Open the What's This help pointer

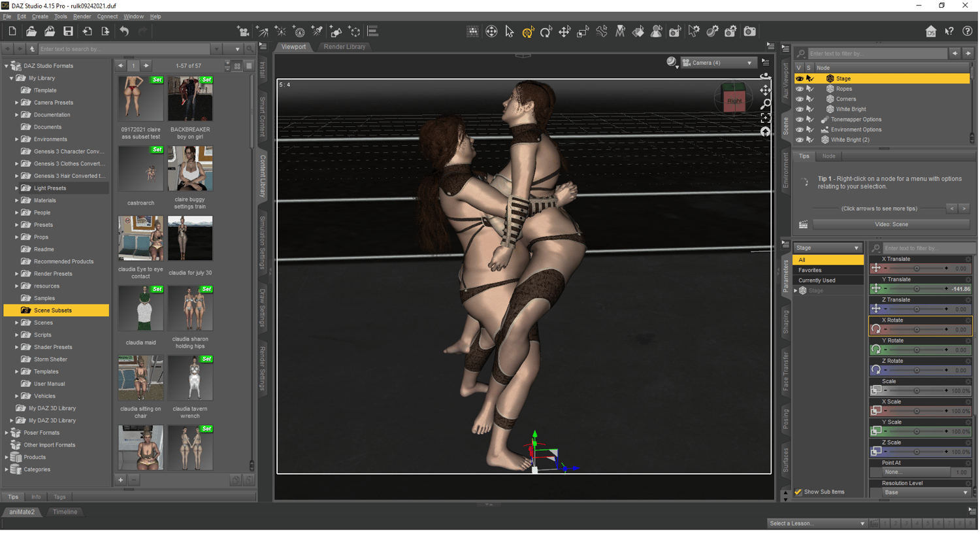click(949, 31)
